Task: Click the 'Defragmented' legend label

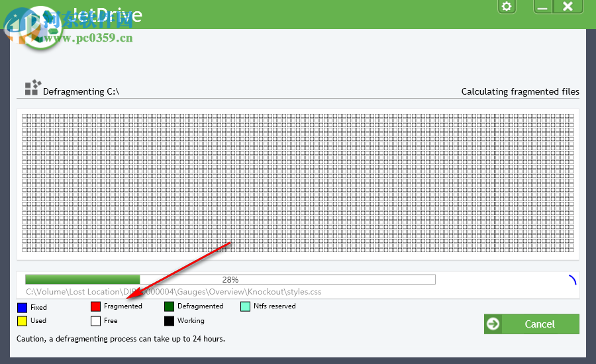Action: pos(200,306)
